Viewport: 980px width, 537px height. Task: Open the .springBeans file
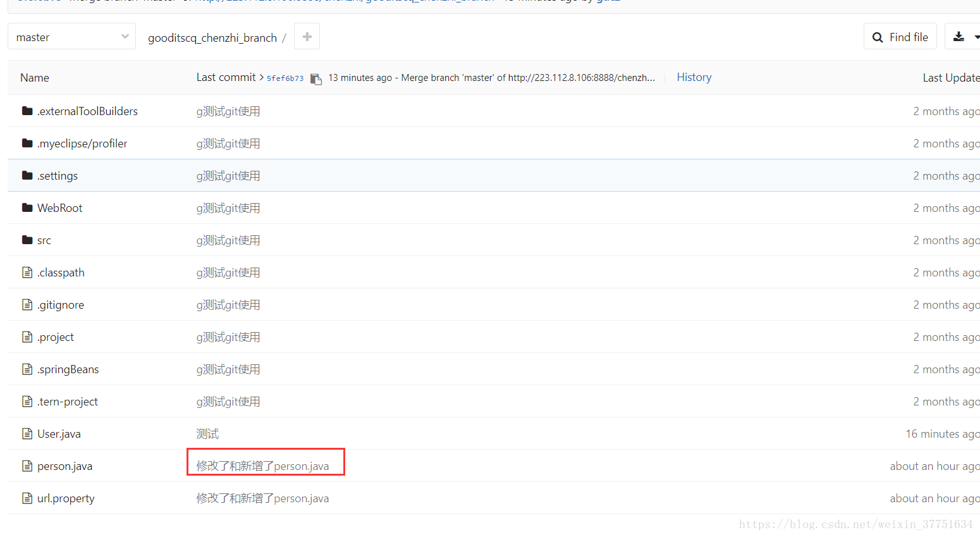tap(68, 369)
